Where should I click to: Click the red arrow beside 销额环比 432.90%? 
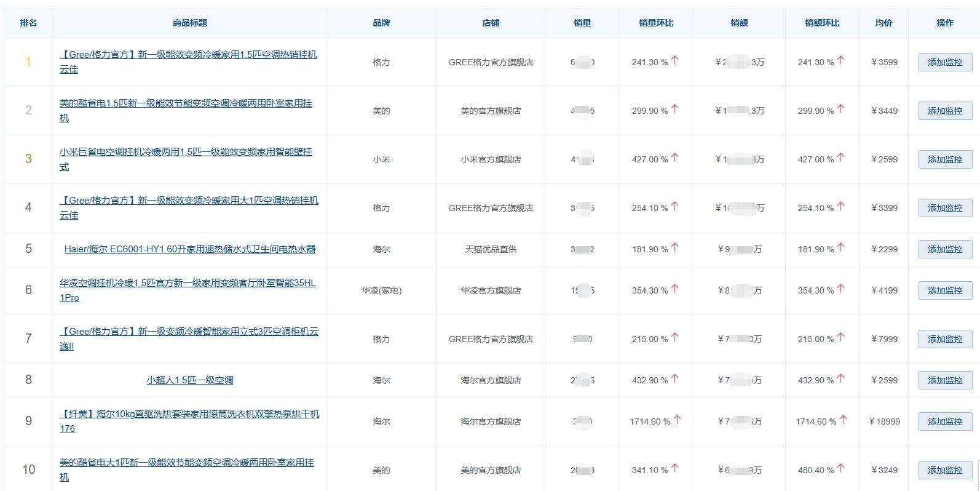840,379
